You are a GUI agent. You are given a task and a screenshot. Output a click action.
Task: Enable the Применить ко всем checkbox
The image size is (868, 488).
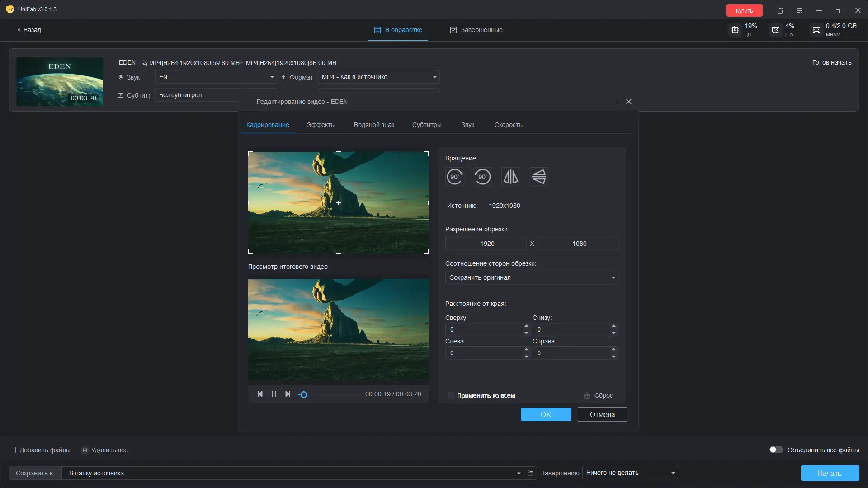(451, 395)
